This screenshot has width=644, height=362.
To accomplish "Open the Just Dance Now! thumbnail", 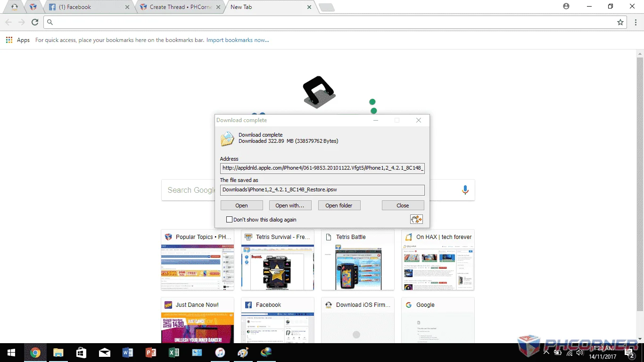I will click(x=198, y=321).
